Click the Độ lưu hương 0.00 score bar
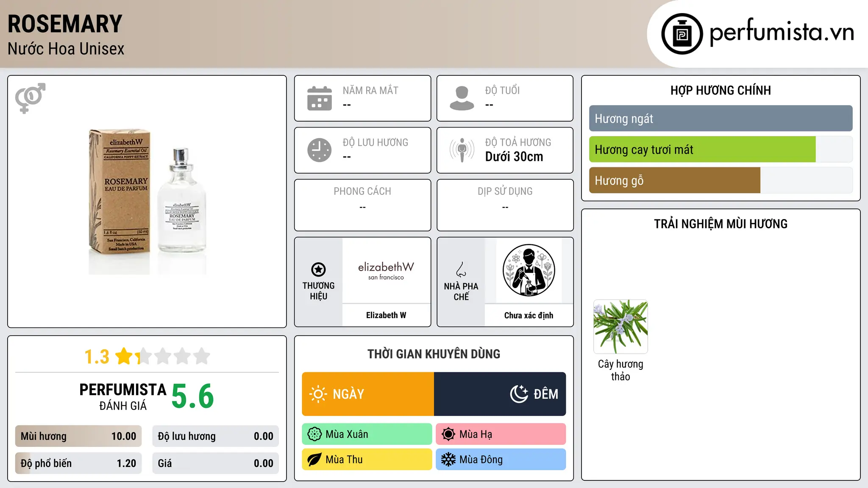Image resolution: width=868 pixels, height=488 pixels. pos(216,436)
